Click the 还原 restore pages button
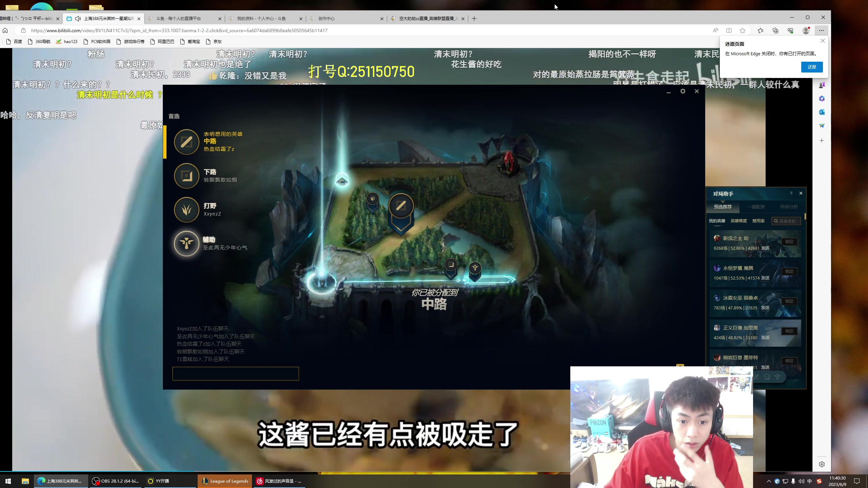 (812, 67)
